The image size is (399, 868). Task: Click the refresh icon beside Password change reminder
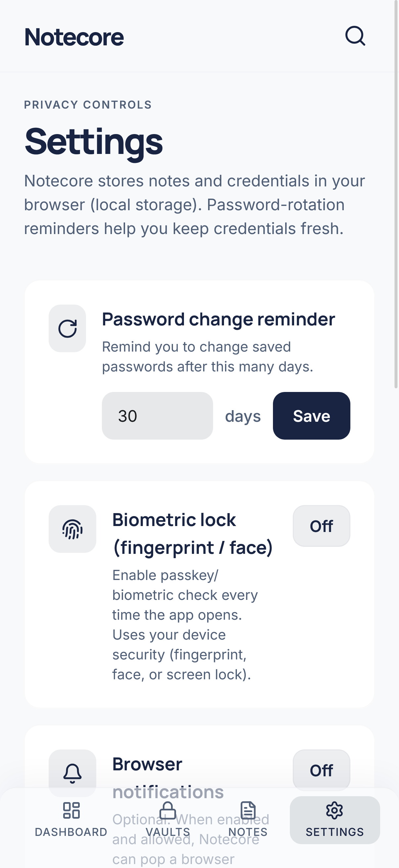(67, 328)
